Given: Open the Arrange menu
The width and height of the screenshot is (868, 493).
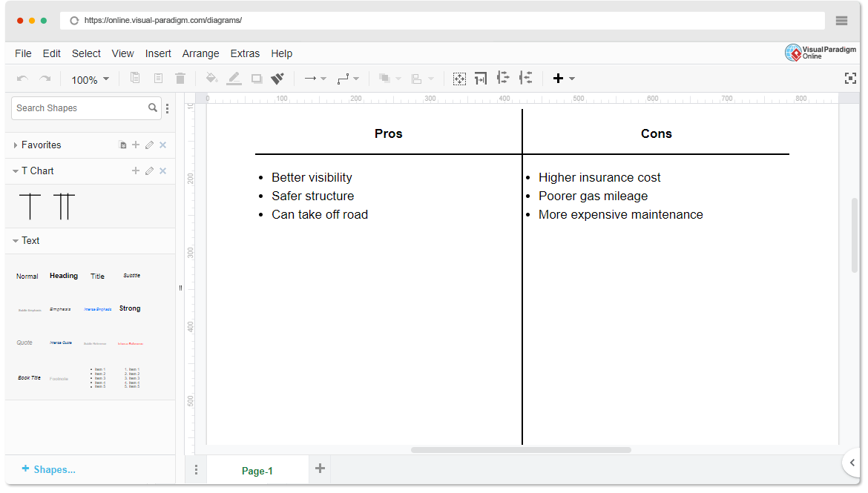Looking at the screenshot, I should (x=201, y=53).
